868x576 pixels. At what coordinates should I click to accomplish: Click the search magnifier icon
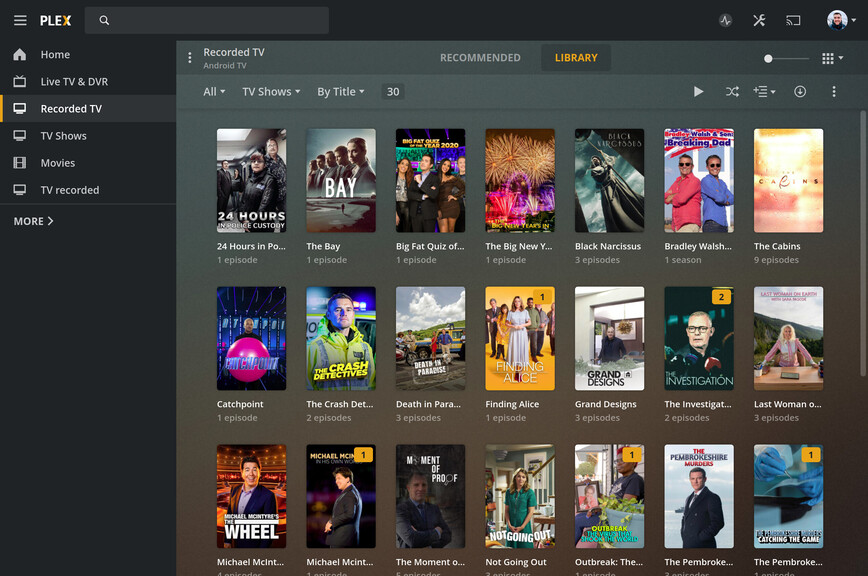click(x=104, y=20)
